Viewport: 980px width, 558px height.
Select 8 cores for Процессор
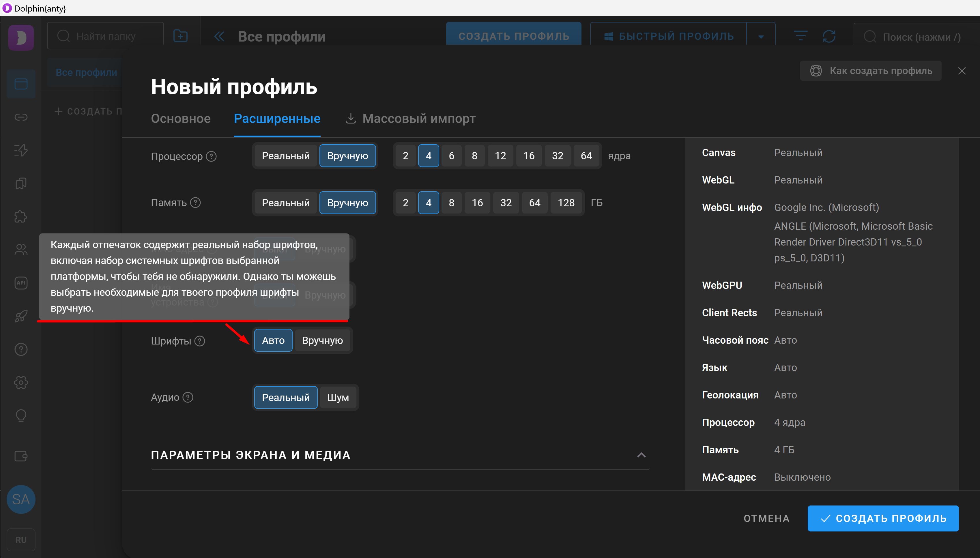(474, 156)
